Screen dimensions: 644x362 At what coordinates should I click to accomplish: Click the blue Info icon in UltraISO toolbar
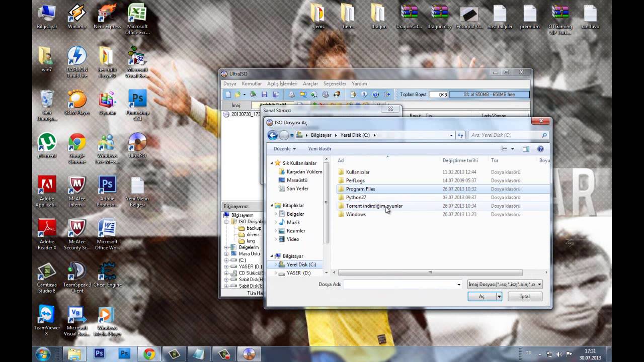tap(364, 95)
